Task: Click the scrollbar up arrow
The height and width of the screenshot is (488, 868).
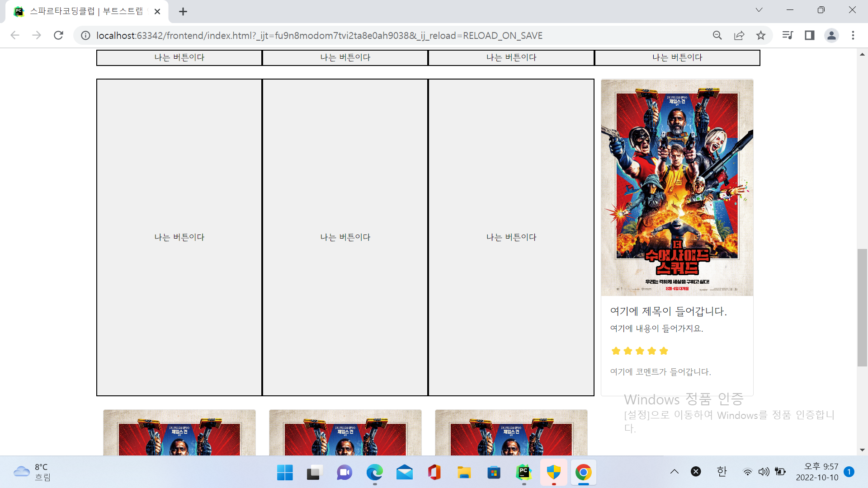Action: click(x=862, y=54)
